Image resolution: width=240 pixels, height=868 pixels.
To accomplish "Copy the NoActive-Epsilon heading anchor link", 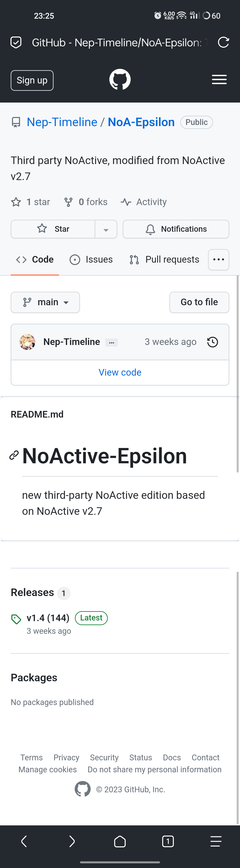I will 14,455.
